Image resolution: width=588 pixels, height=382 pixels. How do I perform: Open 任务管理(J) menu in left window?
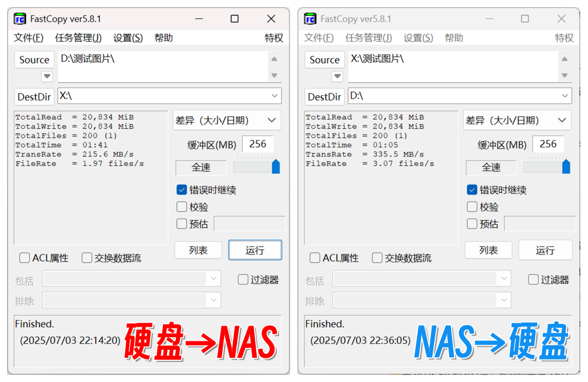pos(78,38)
